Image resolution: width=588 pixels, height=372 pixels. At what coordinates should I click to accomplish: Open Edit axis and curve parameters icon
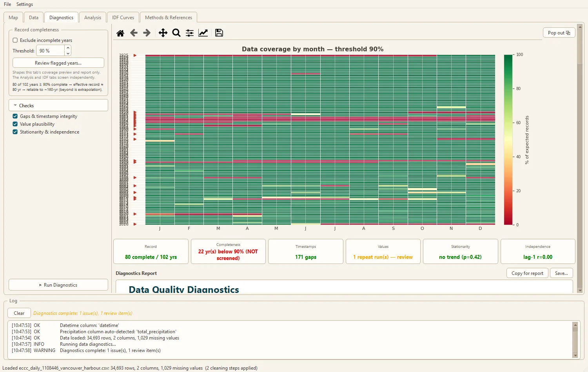point(203,33)
